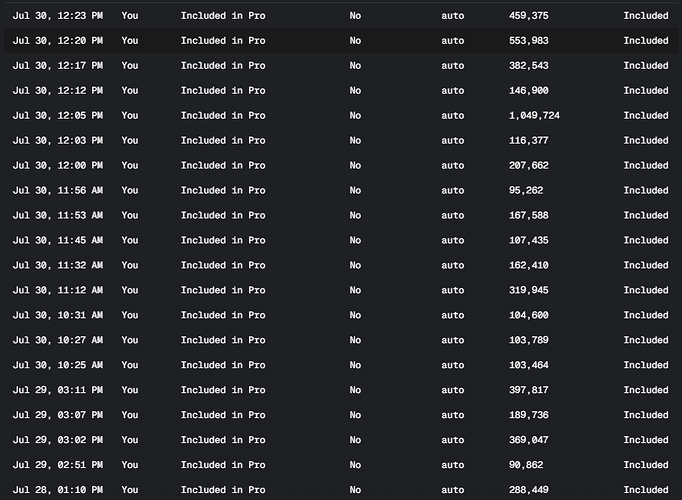The image size is (682, 500).
Task: Click the 162,410 token value
Action: coord(528,266)
